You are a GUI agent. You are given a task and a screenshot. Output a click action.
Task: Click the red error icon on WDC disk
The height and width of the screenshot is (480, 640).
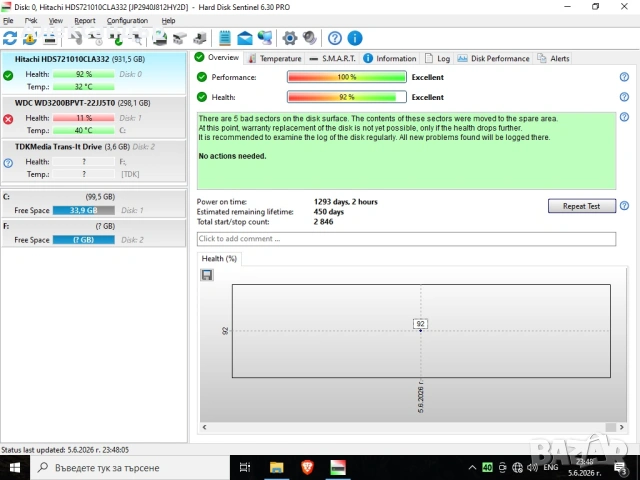click(x=8, y=119)
